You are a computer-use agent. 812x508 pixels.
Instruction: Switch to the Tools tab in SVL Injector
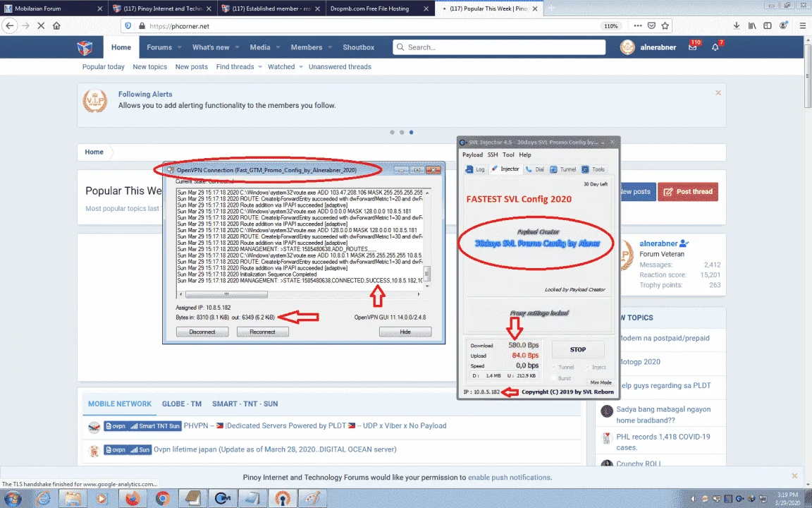click(x=593, y=169)
